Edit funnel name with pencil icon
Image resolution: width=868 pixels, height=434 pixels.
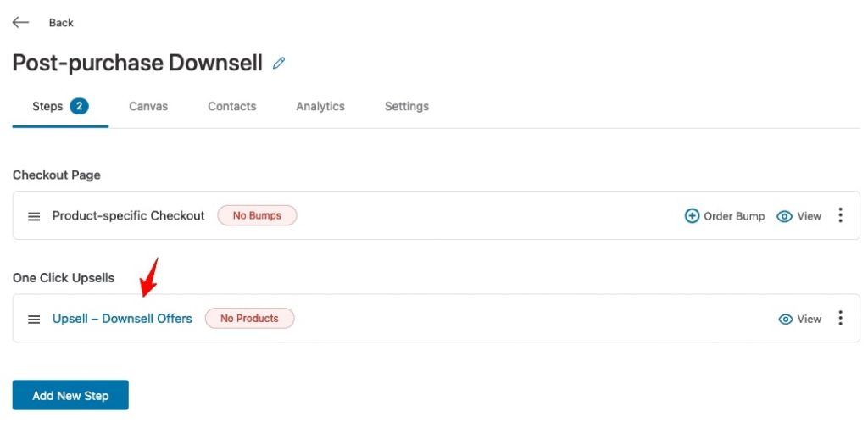click(x=279, y=63)
